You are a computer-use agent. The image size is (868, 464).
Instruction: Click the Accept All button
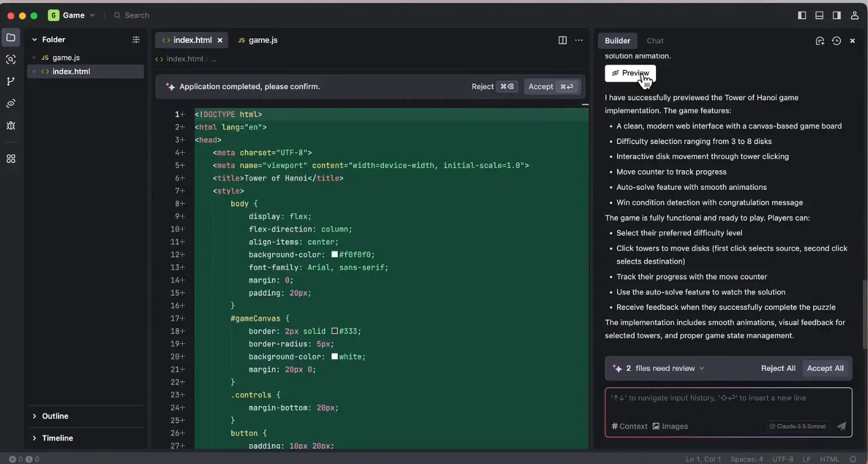(825, 368)
